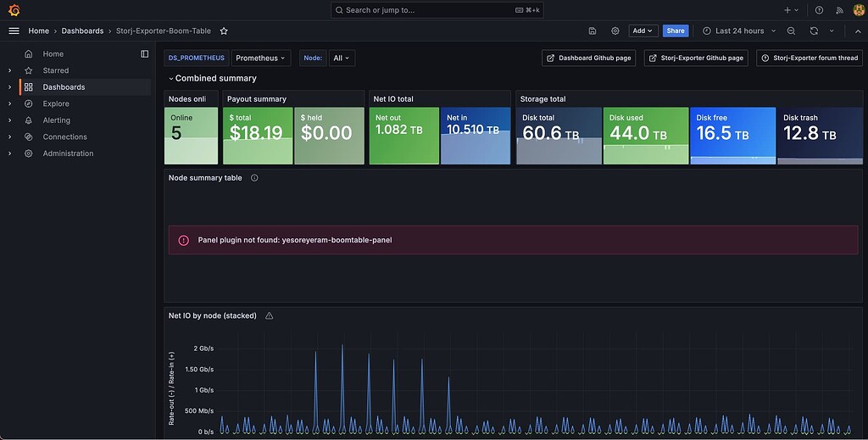Open the plus New menu
Viewport: 868px width, 440px height.
click(791, 10)
